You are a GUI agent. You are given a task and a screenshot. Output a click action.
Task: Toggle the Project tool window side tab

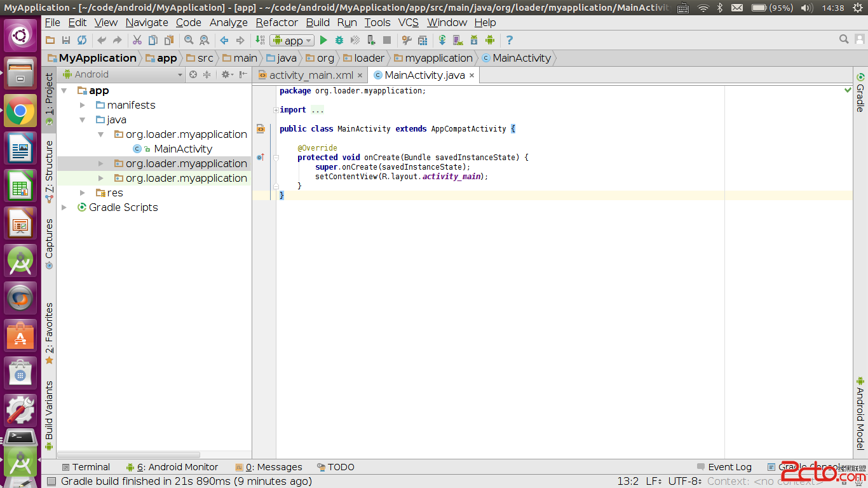49,95
